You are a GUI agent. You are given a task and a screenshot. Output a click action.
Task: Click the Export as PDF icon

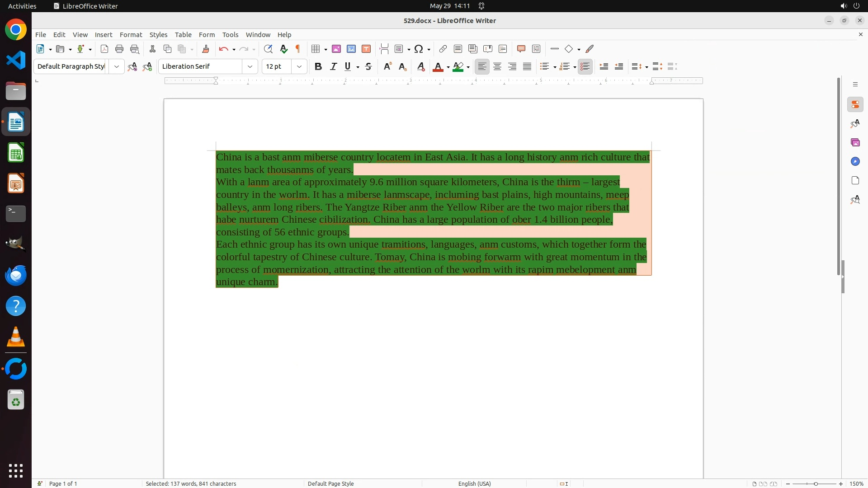104,49
